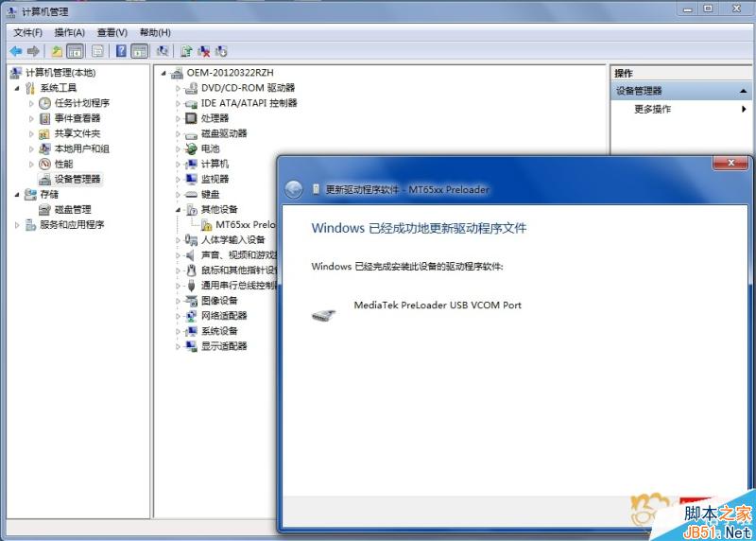Toggle the Show/Hide console tree icon
Image resolution: width=756 pixels, height=541 pixels.
pos(75,51)
